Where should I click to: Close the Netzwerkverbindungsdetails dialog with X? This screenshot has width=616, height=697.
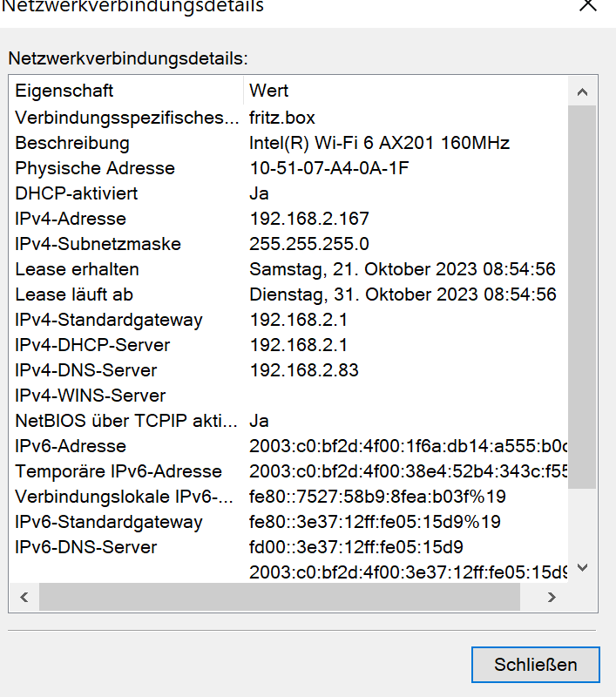click(587, 5)
